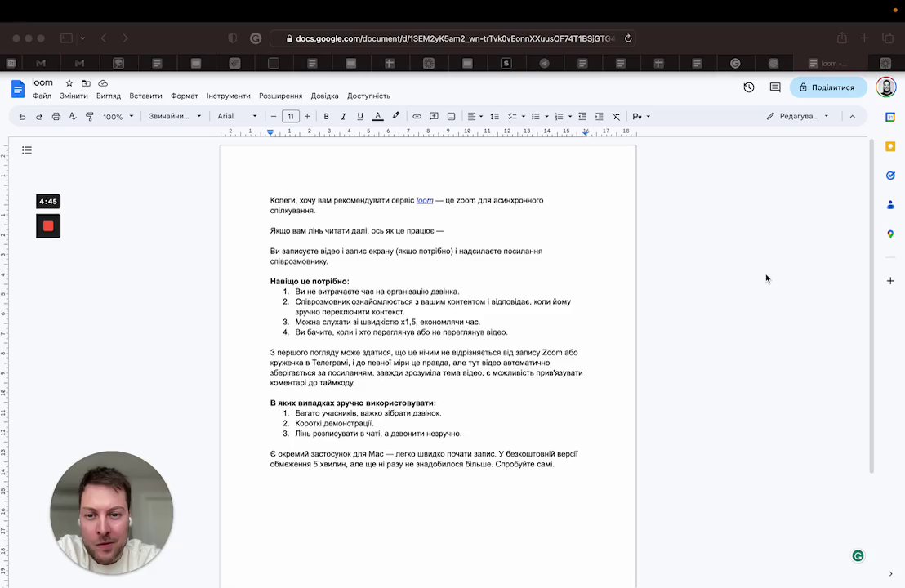Open the Змінити menu
Screen dimensions: 905x588
(74, 96)
